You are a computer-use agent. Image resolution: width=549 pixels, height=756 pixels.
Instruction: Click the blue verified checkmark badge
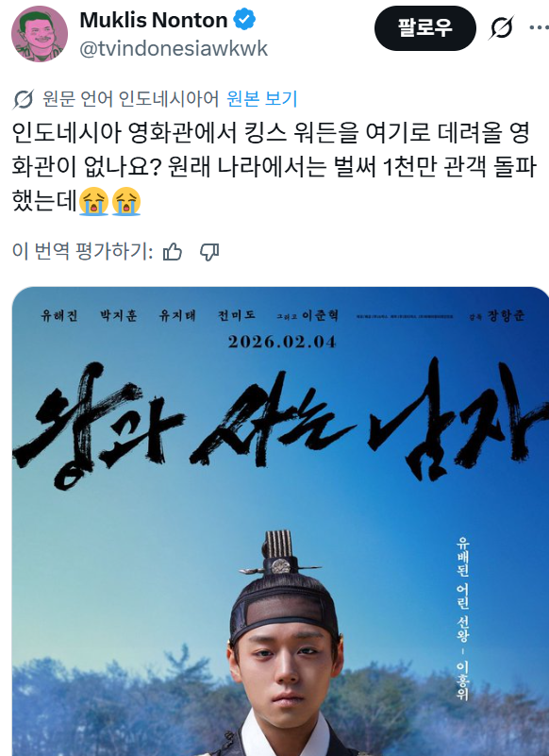click(244, 20)
